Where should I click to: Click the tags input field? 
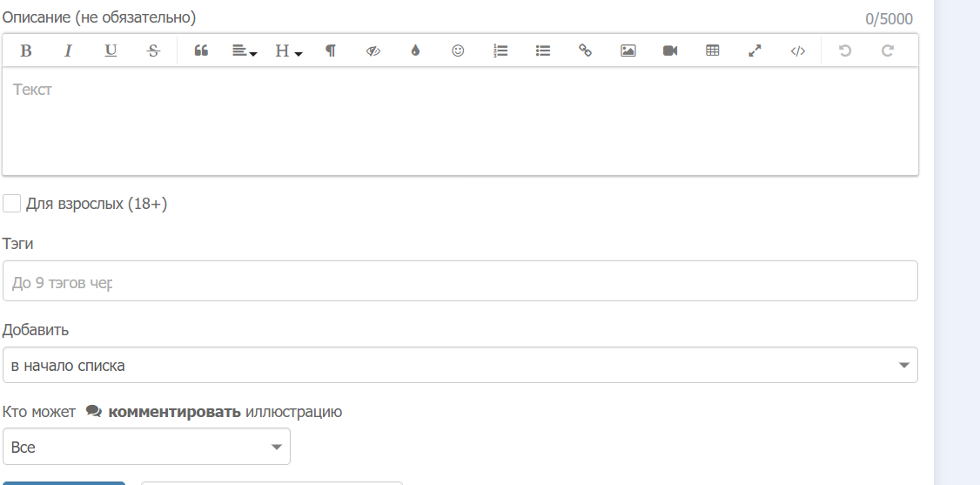[460, 281]
